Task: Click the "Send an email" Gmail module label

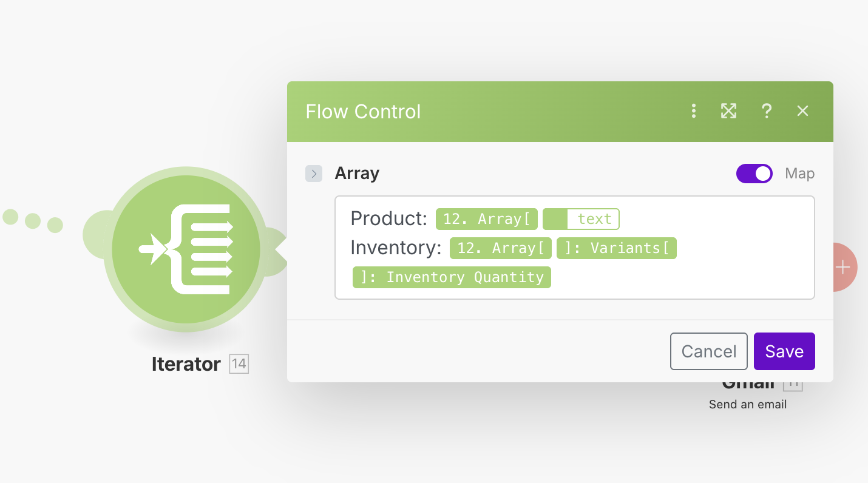Action: [747, 405]
